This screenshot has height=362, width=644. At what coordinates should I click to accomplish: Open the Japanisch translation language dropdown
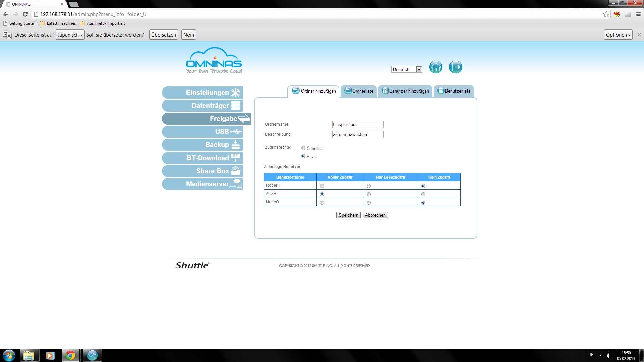point(70,35)
